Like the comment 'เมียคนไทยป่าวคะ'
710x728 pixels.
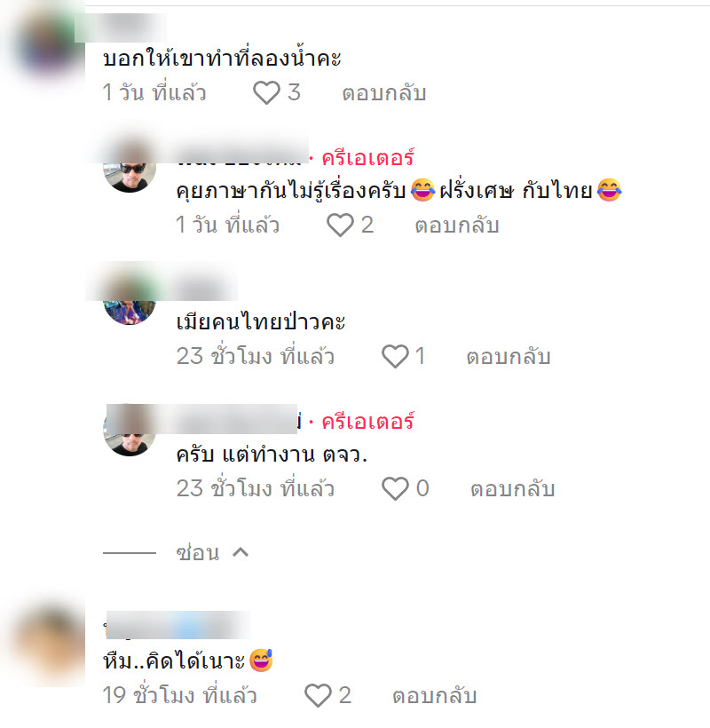395,356
